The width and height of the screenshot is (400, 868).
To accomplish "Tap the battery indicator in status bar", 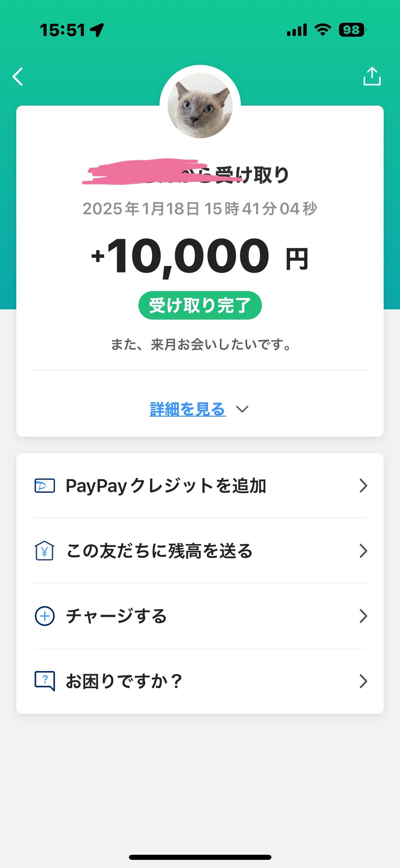I will pyautogui.click(x=352, y=30).
